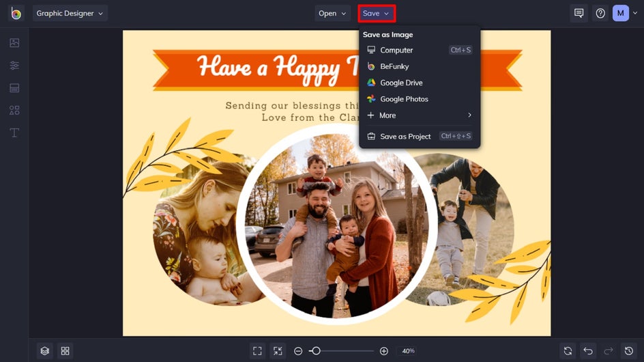Open the Open dropdown menu
Image resolution: width=644 pixels, height=362 pixels.
(332, 13)
